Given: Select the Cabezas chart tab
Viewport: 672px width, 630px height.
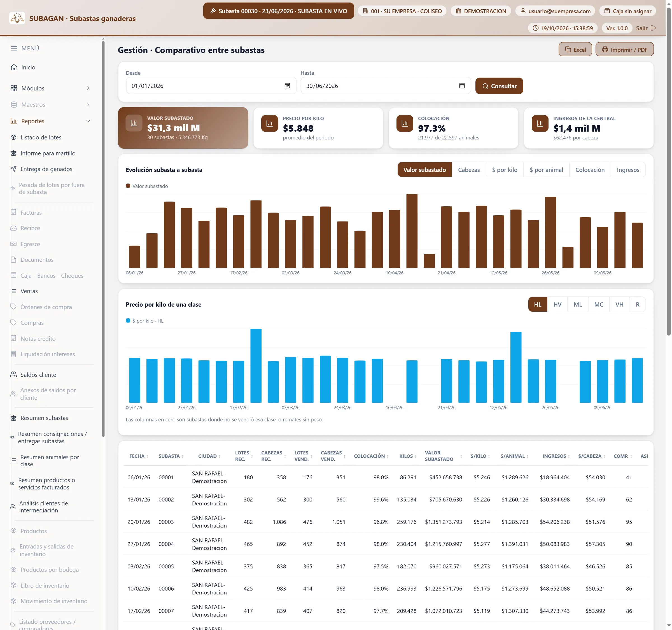Looking at the screenshot, I should pyautogui.click(x=469, y=170).
